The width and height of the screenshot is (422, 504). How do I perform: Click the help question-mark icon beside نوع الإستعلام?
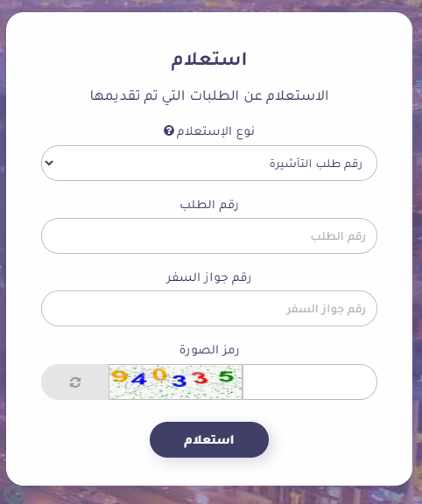pyautogui.click(x=169, y=131)
